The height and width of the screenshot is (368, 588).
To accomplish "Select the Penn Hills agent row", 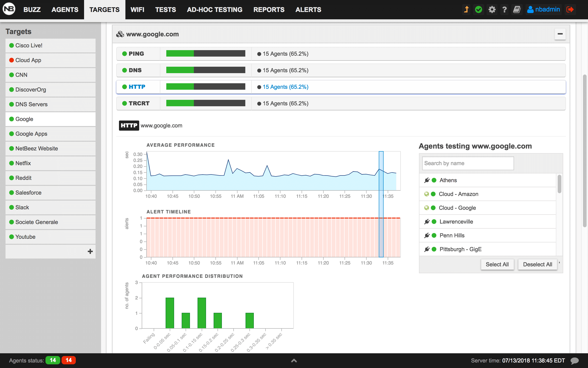I will (488, 235).
